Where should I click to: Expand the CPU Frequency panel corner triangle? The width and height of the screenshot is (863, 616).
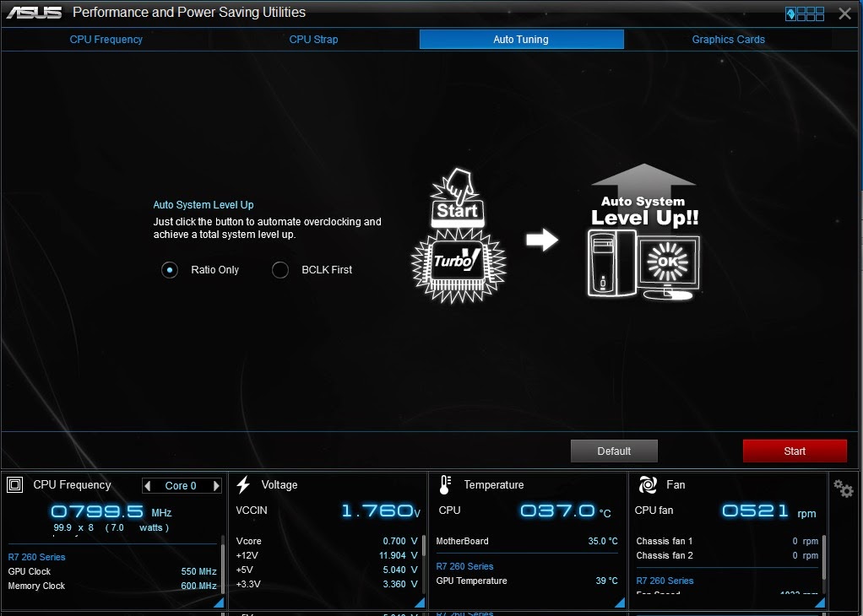click(x=219, y=602)
